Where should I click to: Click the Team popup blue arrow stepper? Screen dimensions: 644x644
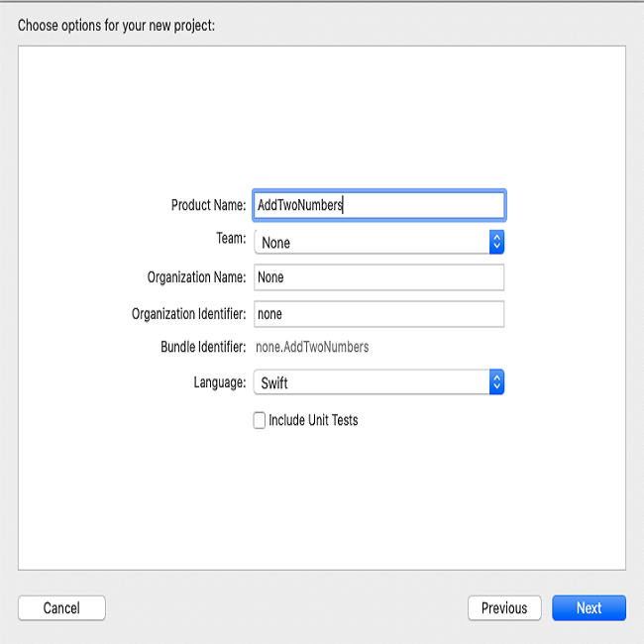tap(496, 242)
